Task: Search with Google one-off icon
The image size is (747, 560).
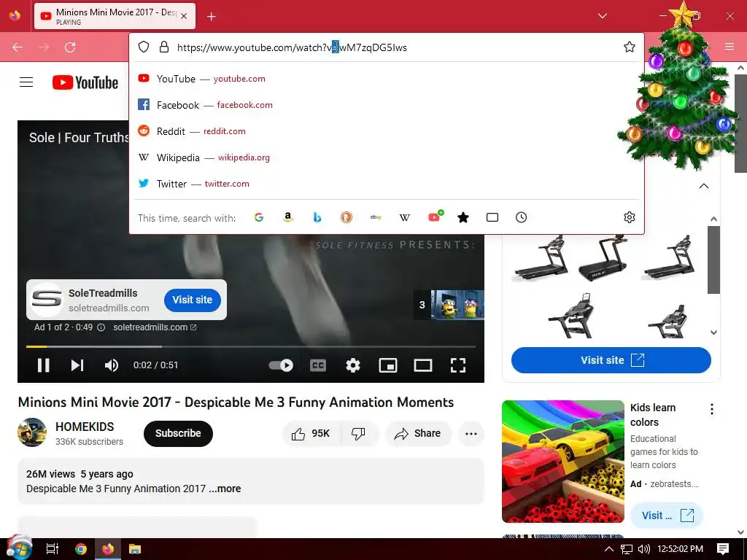Action: [259, 217]
